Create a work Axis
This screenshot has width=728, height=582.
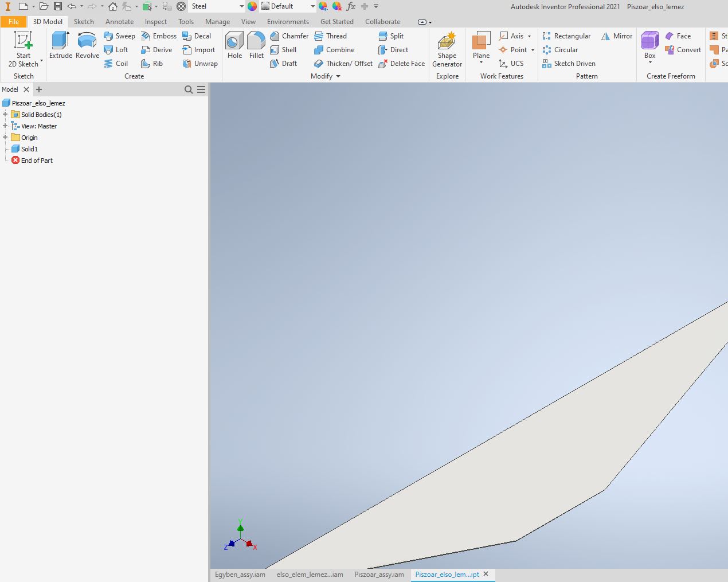click(x=511, y=36)
